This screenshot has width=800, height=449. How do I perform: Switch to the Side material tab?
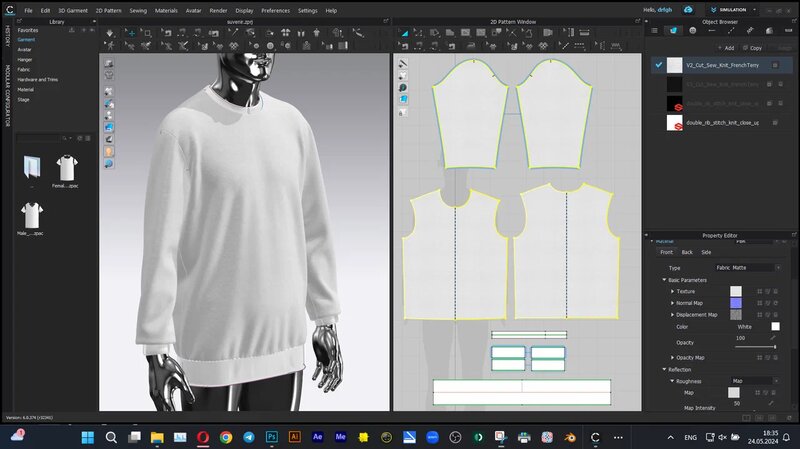(x=706, y=252)
